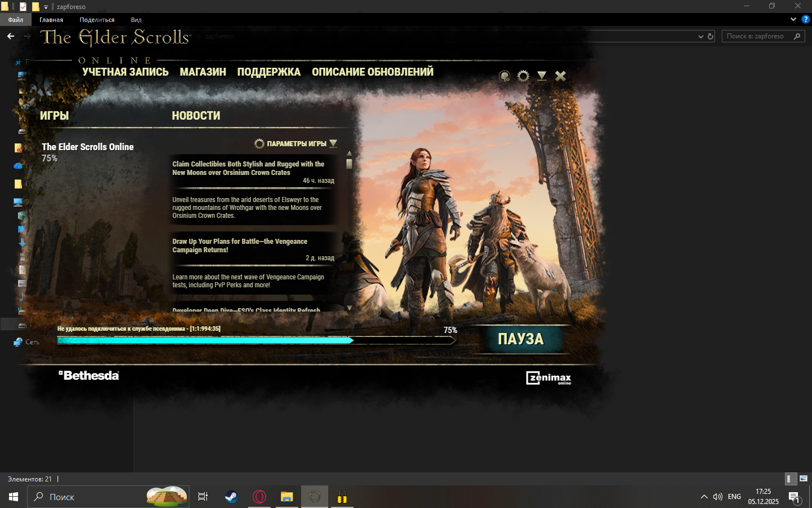
Task: Switch Explorer to large icons view
Action: tap(804, 479)
